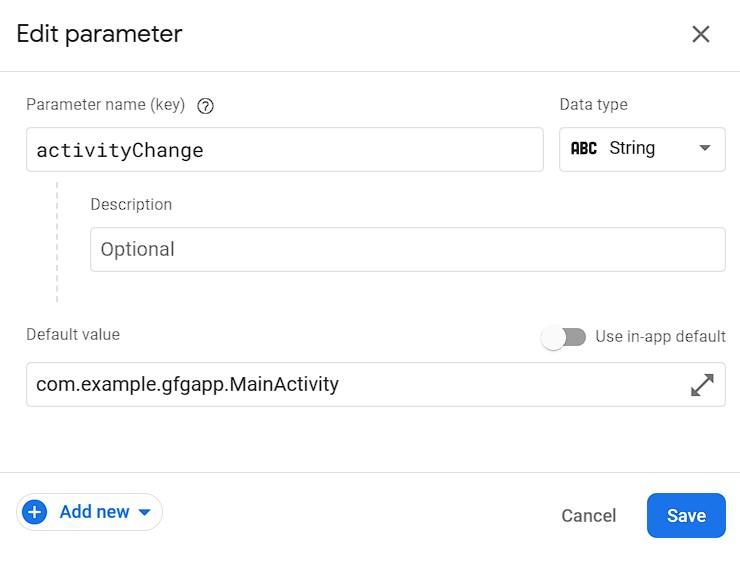Close the Edit parameter dialog
This screenshot has height=563, width=740.
[x=701, y=34]
